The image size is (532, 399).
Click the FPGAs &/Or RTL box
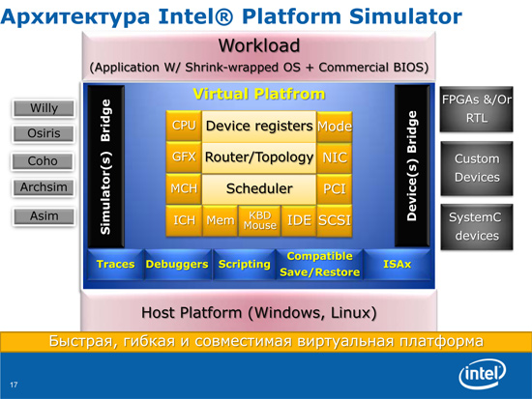tap(476, 109)
